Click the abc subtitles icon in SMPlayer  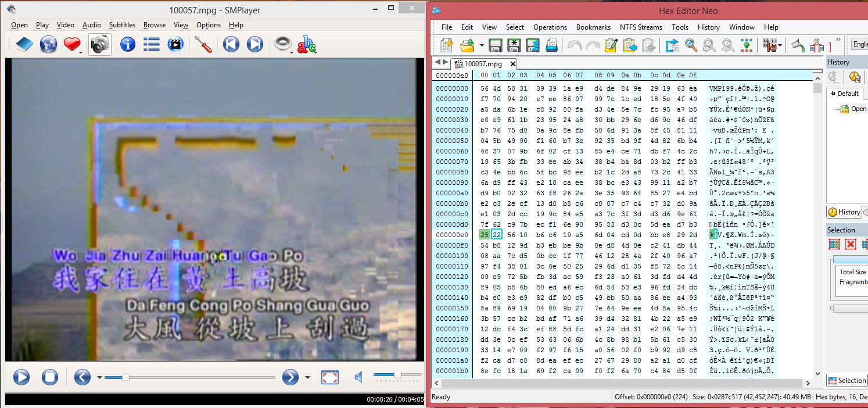(x=307, y=44)
